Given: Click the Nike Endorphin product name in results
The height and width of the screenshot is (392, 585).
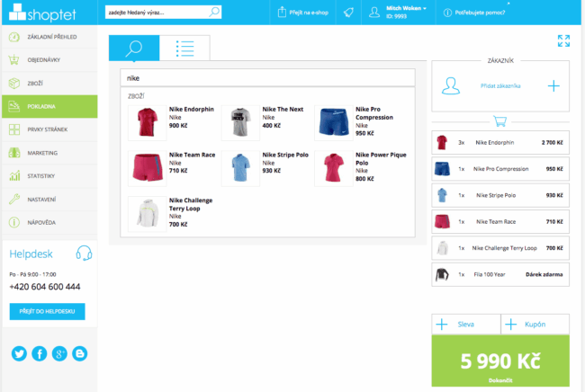Looking at the screenshot, I should [x=192, y=109].
